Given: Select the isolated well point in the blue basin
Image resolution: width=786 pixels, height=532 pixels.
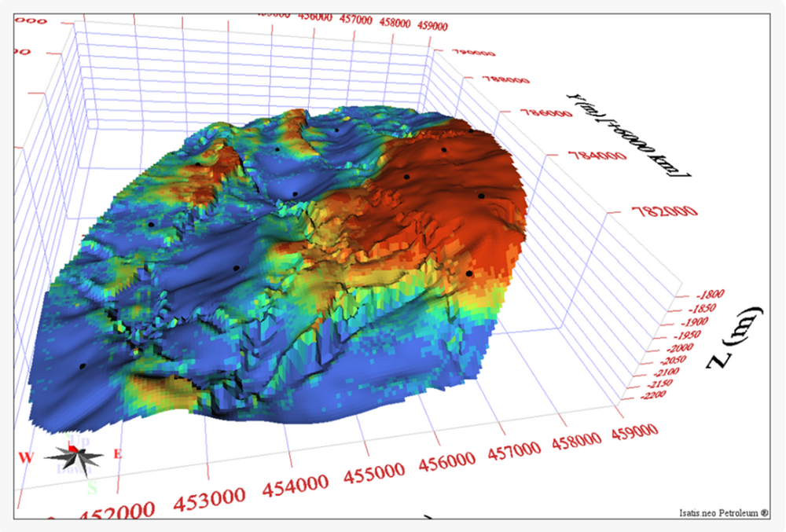Looking at the screenshot, I should pos(81,365).
